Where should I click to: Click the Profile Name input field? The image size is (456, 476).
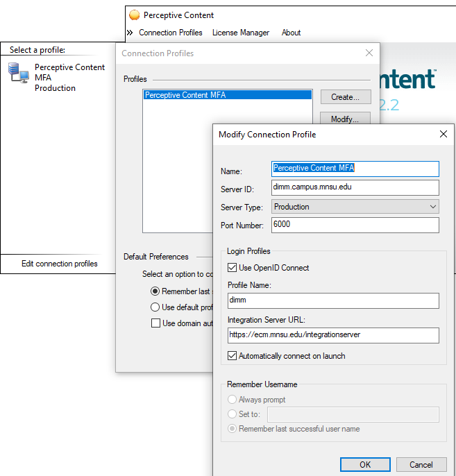pyautogui.click(x=333, y=300)
